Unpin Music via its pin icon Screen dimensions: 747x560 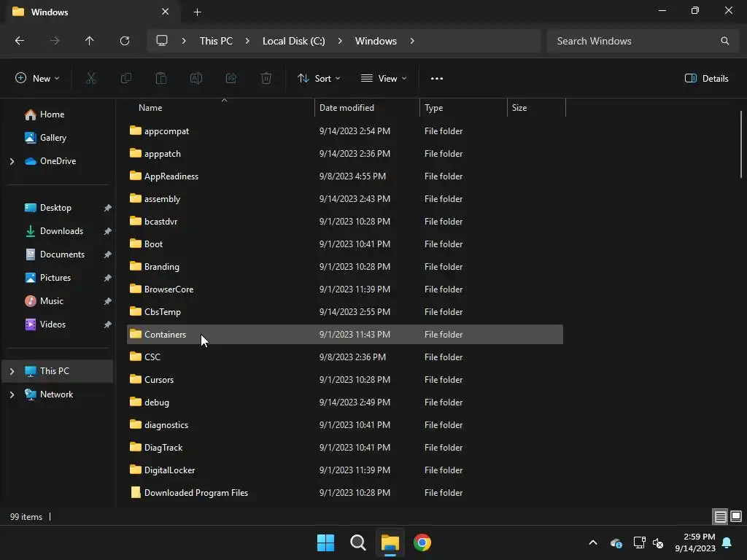108,301
